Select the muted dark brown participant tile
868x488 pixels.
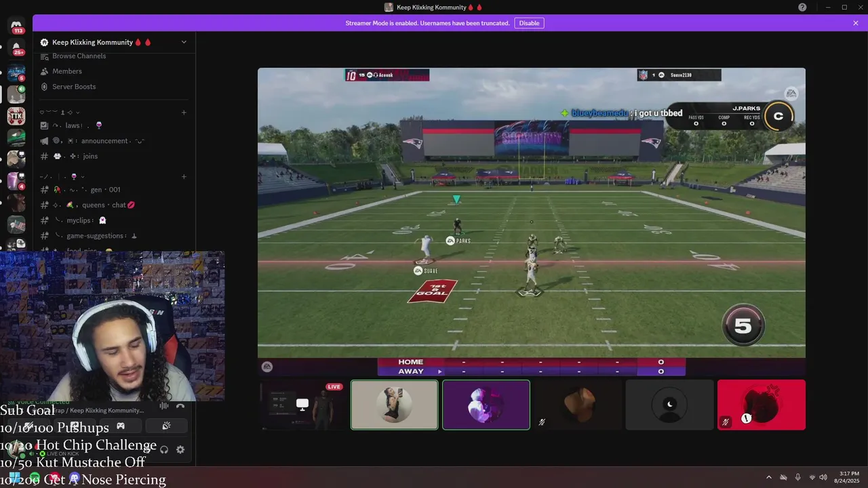(578, 405)
